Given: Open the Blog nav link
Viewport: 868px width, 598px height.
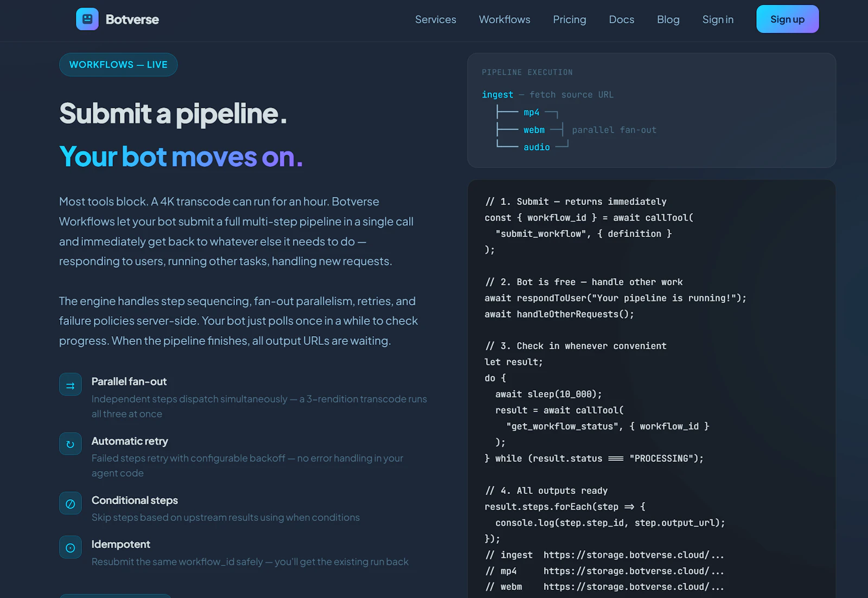Looking at the screenshot, I should [x=668, y=20].
